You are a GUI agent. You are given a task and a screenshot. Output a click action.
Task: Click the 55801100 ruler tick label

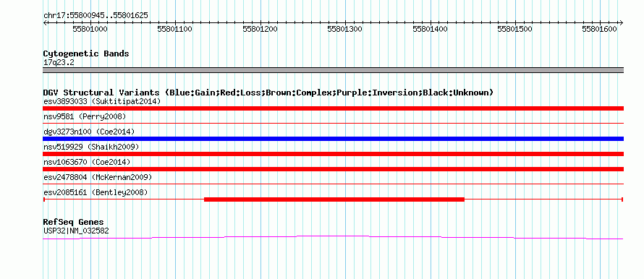tap(175, 29)
